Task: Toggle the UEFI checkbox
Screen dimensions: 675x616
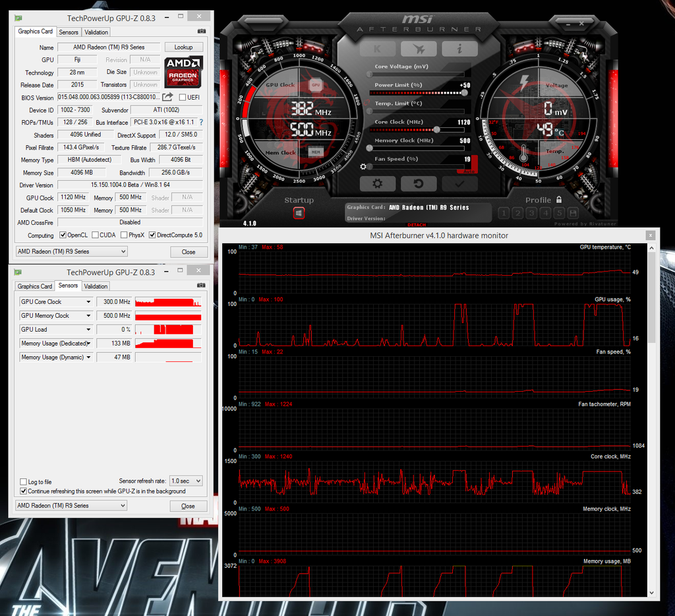Action: (183, 98)
